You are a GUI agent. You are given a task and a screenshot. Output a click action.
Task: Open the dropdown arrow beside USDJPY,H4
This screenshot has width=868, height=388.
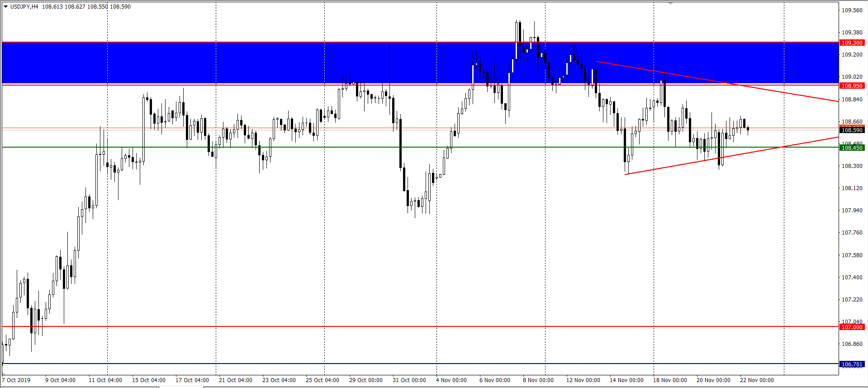pos(6,7)
